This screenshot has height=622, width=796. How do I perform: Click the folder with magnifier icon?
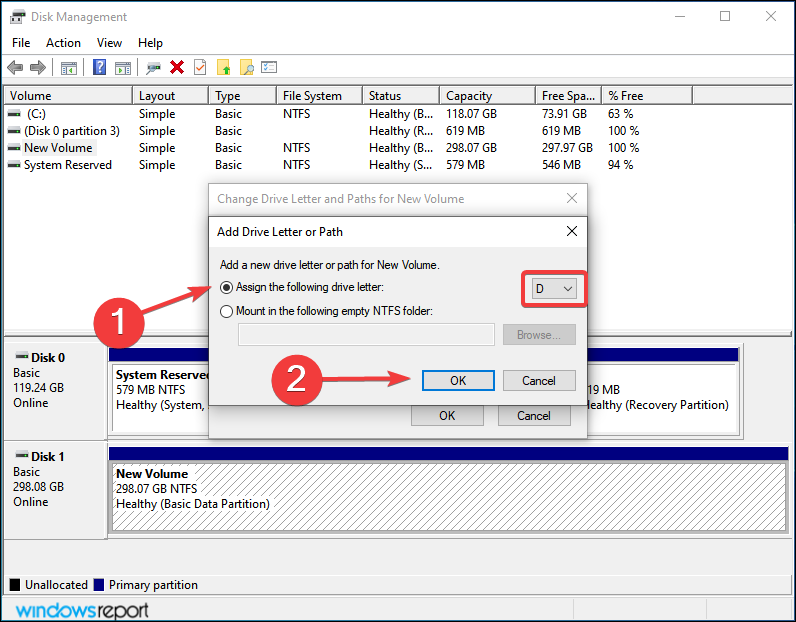click(247, 67)
